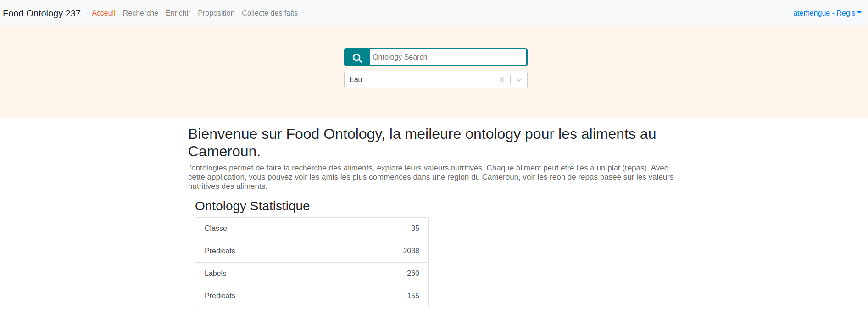The image size is (868, 318).
Task: Clear the Eau selection with X icon
Action: (x=502, y=80)
